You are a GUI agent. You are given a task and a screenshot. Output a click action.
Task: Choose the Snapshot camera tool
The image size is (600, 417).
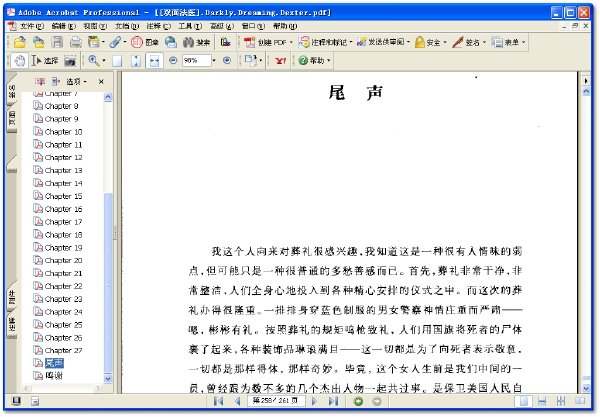click(70, 60)
